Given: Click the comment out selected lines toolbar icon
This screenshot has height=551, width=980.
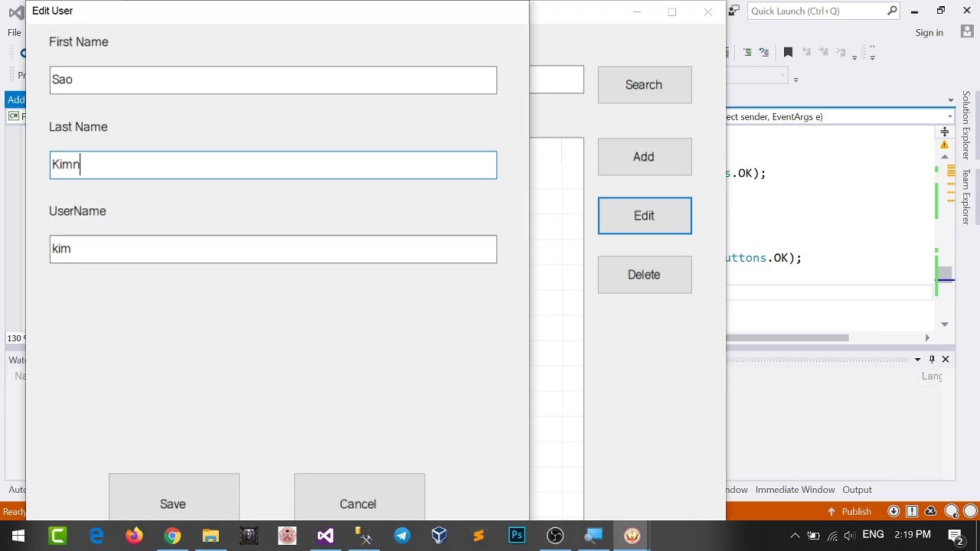Looking at the screenshot, I should 747,52.
